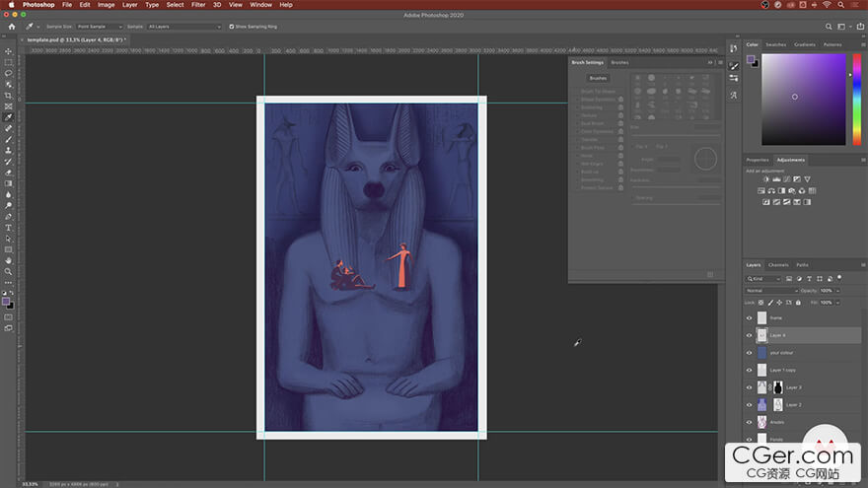This screenshot has height=488, width=868.
Task: Open the Opacity dropdown arrow
Action: coord(838,291)
